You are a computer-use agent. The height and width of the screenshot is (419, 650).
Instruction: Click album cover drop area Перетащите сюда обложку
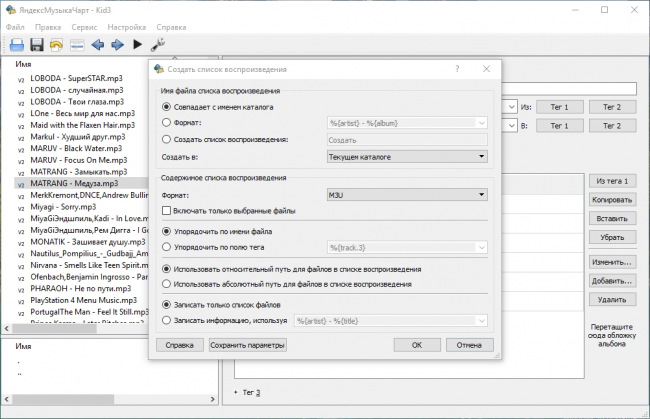612,335
